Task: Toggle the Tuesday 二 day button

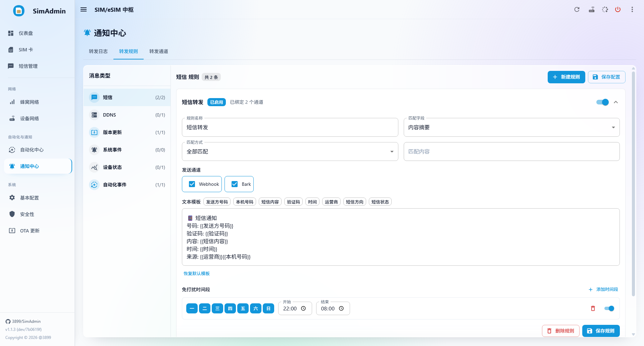Action: [x=205, y=308]
